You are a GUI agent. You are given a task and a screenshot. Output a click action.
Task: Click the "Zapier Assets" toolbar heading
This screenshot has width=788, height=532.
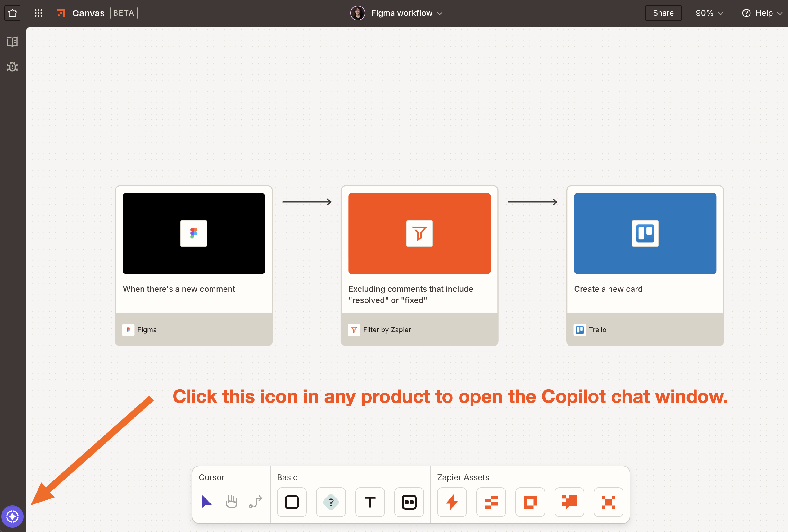[x=463, y=477]
